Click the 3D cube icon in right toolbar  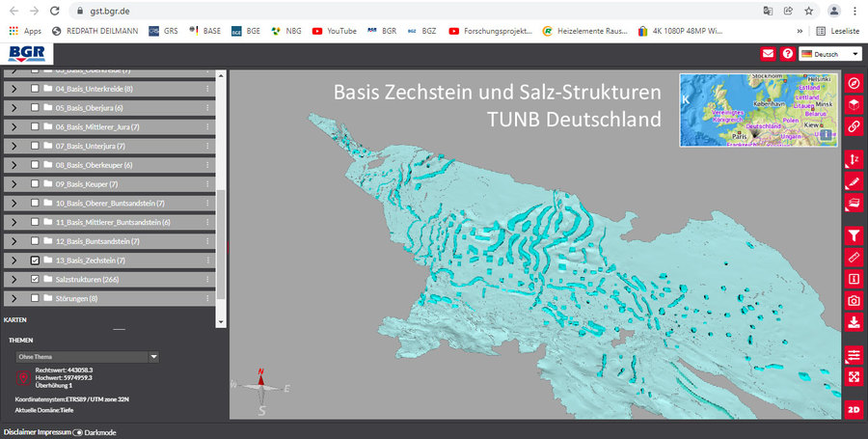(x=854, y=104)
